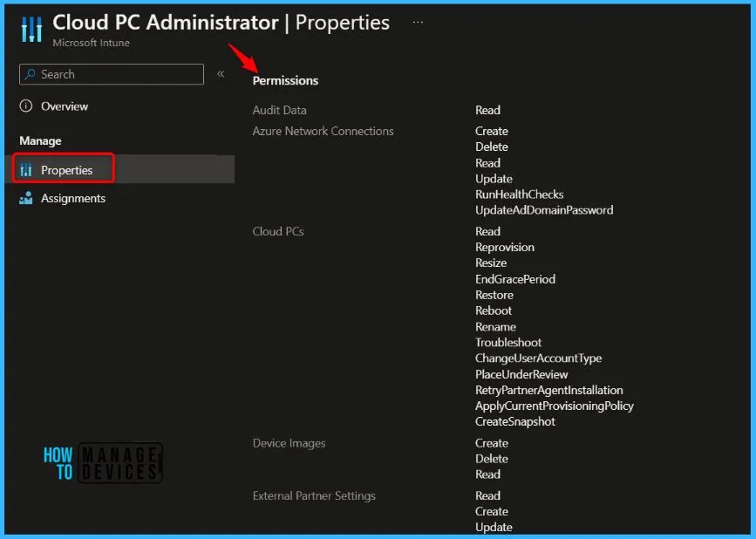756x539 pixels.
Task: Select the Azure Network Connections label
Action: (x=323, y=131)
